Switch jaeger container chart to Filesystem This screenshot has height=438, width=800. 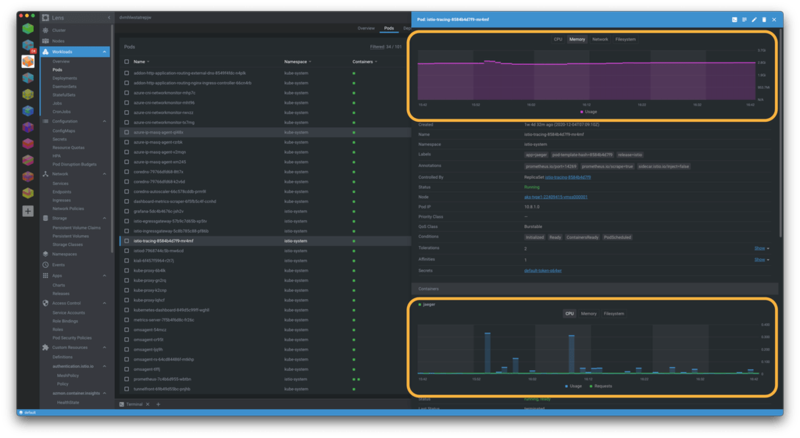point(614,313)
